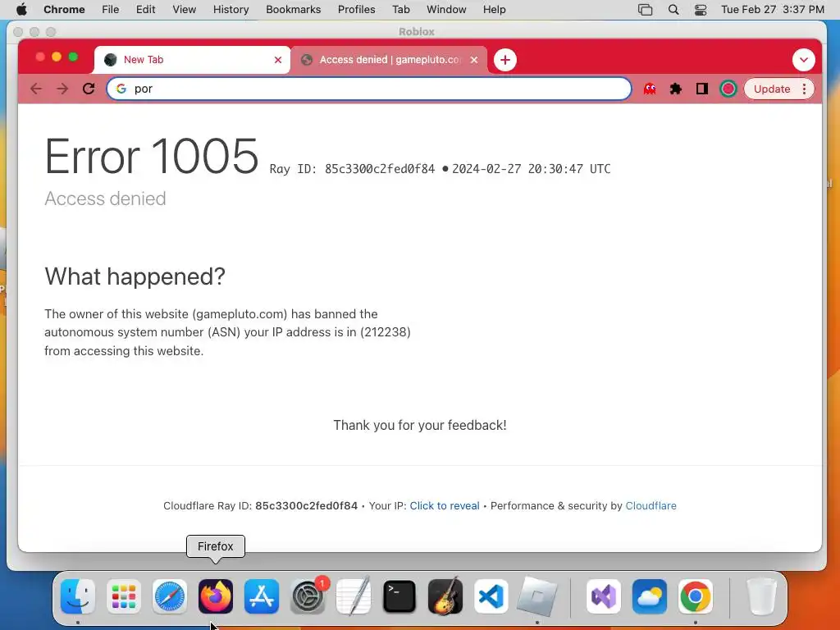This screenshot has height=630, width=840.
Task: Open a new tab with the plus button
Action: [504, 60]
